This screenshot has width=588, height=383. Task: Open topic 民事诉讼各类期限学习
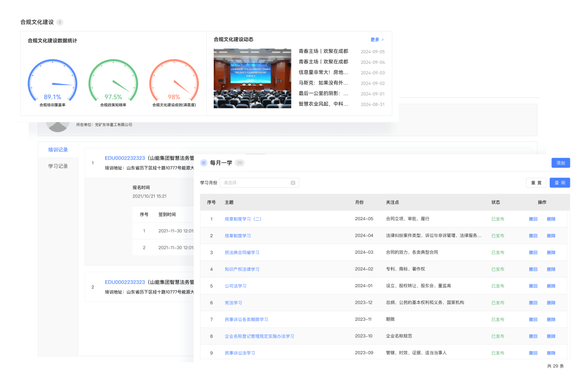point(246,320)
